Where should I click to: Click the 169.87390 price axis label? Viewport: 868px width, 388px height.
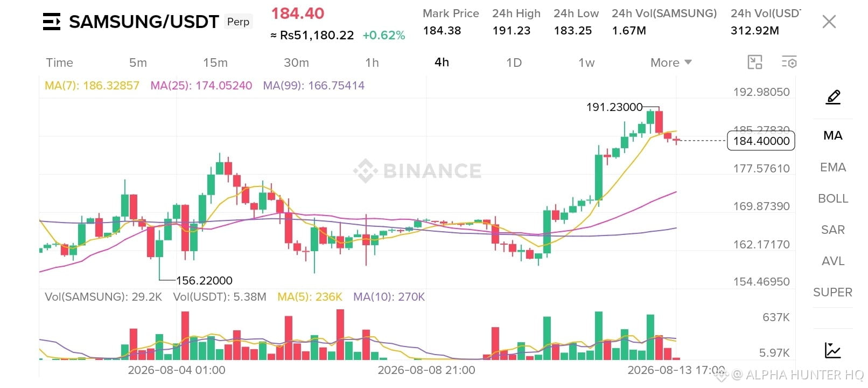[761, 206]
